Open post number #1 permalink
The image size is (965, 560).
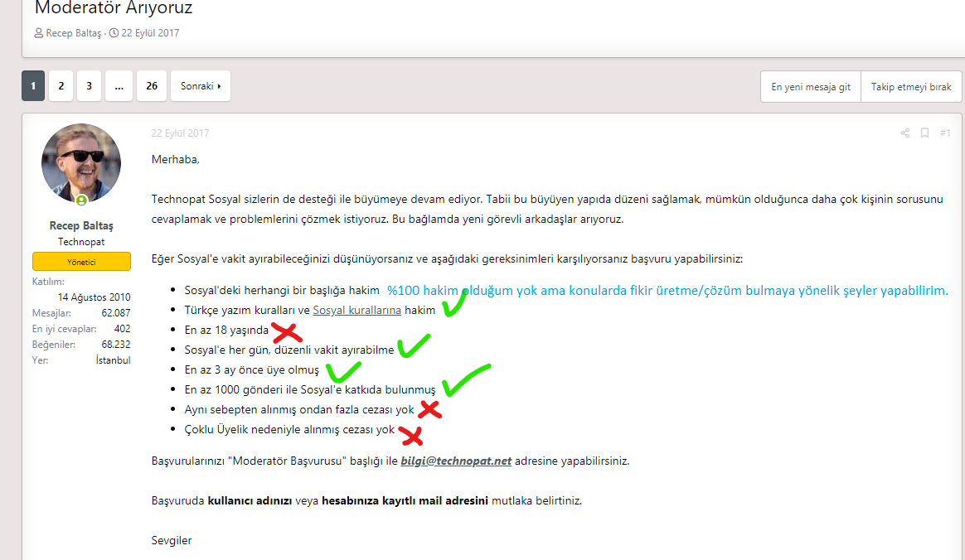tap(945, 133)
